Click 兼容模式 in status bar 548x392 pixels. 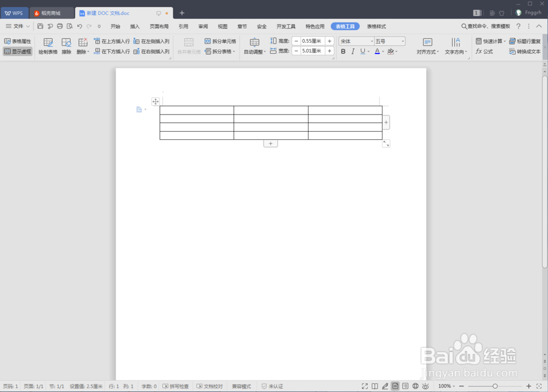(242, 386)
